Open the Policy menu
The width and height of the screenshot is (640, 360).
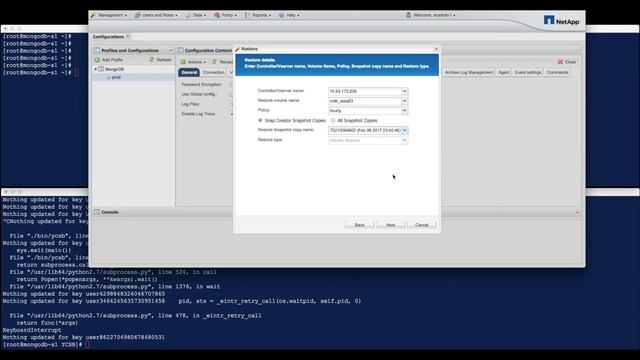coord(229,15)
